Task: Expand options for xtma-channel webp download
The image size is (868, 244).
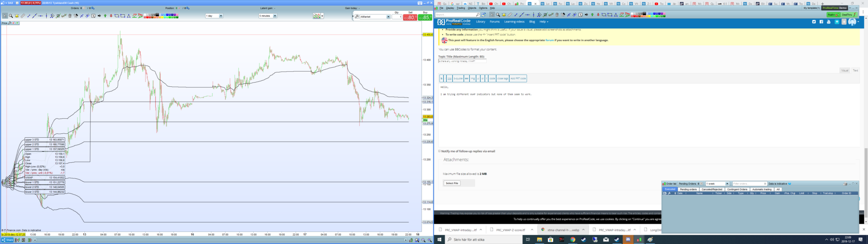Action: coord(584,230)
